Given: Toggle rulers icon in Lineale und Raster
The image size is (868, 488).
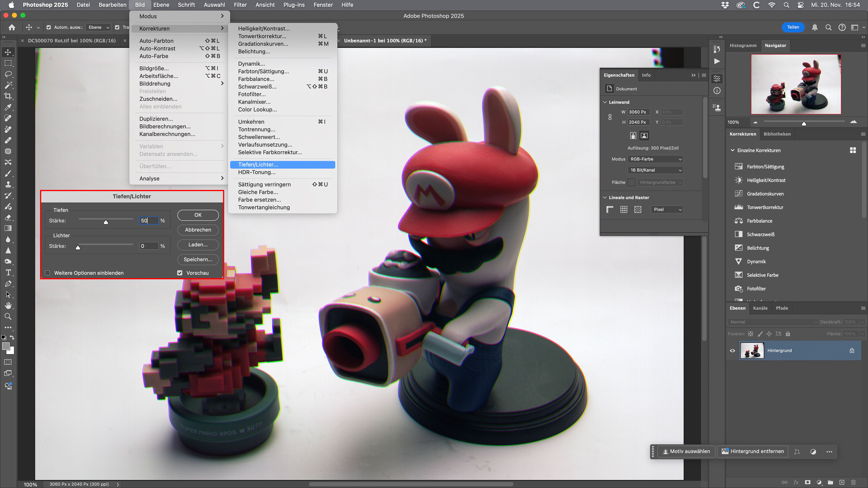Looking at the screenshot, I should point(610,209).
